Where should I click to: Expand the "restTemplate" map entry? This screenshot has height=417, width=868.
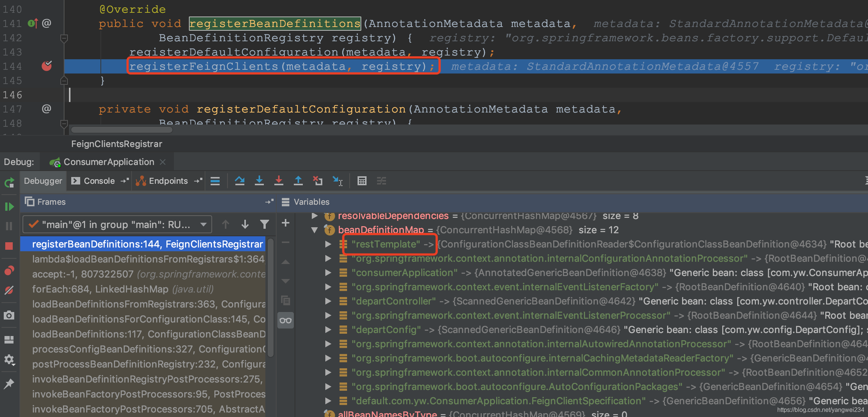click(328, 244)
